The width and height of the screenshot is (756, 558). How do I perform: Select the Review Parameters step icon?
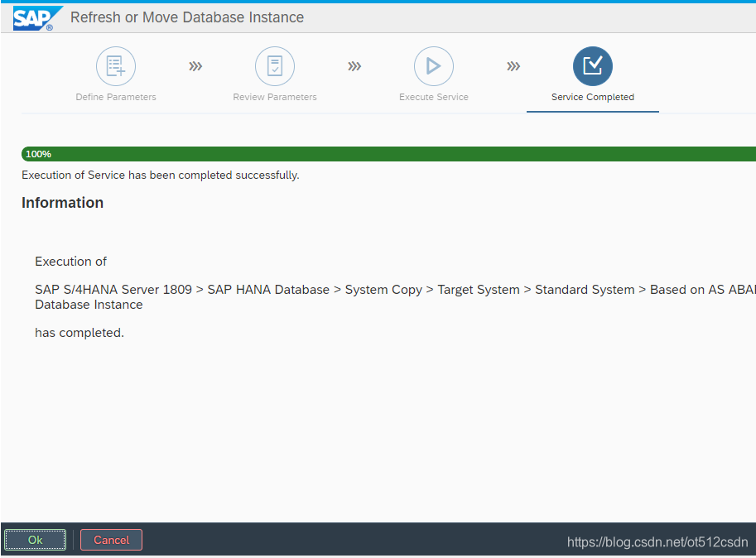click(275, 66)
